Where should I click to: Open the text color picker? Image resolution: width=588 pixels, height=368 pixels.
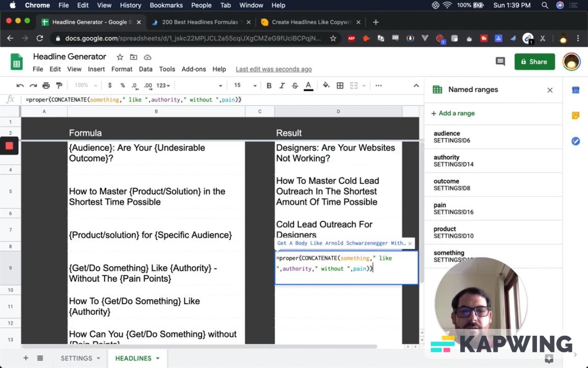309,86
